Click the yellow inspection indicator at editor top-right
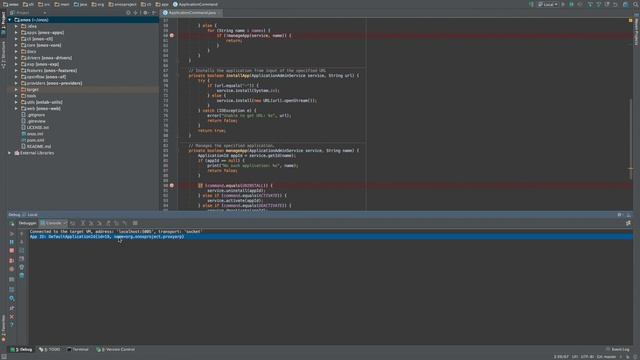 [630, 20]
